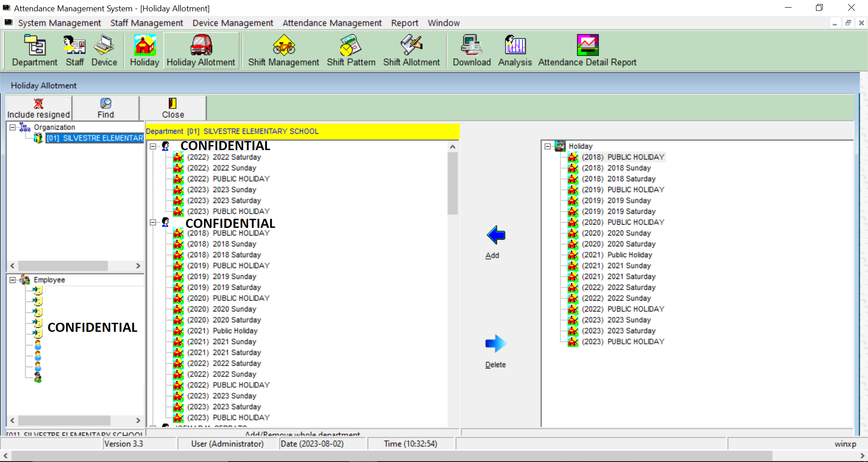Image resolution: width=868 pixels, height=462 pixels.
Task: Click the Holiday Allotment toolbar icon
Action: (x=201, y=51)
